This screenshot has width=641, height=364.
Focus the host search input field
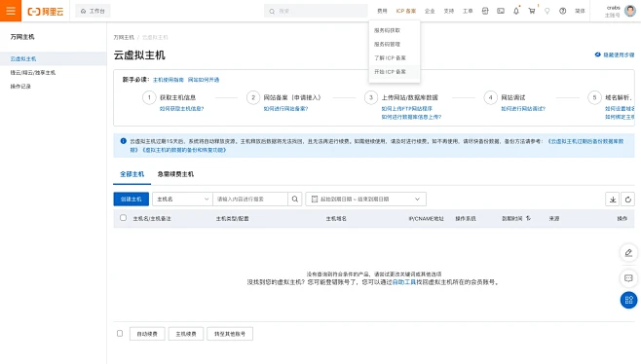click(250, 199)
